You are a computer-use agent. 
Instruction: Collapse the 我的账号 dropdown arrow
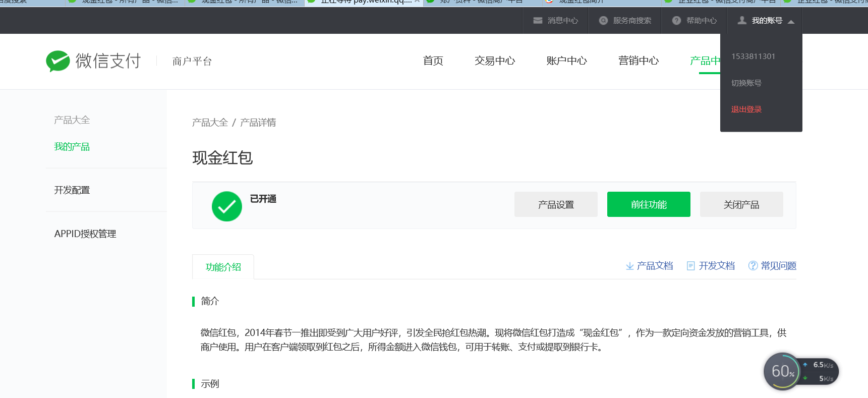click(791, 22)
